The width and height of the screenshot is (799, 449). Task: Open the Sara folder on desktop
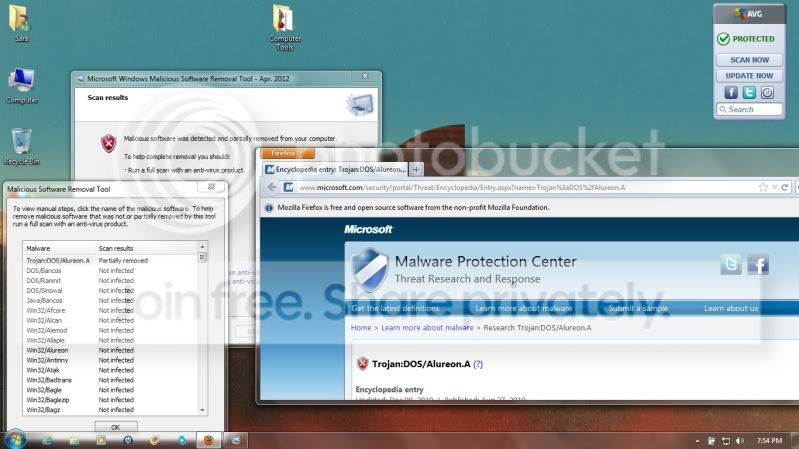(20, 22)
